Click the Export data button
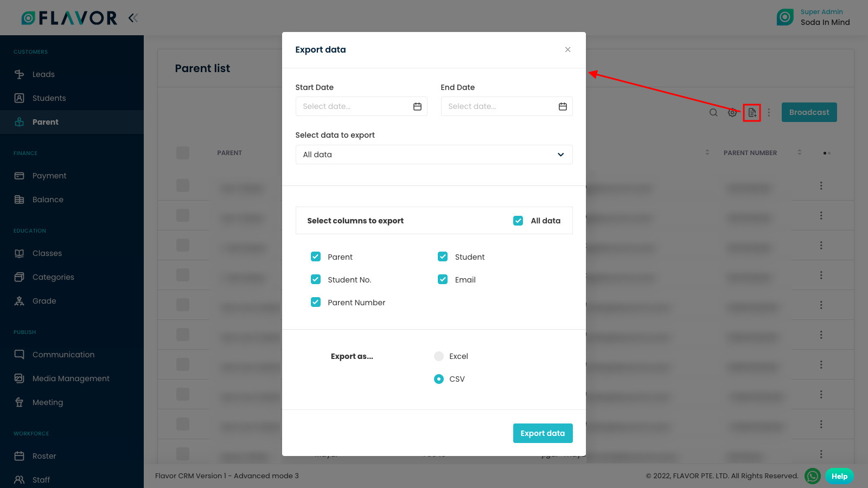 coord(542,433)
